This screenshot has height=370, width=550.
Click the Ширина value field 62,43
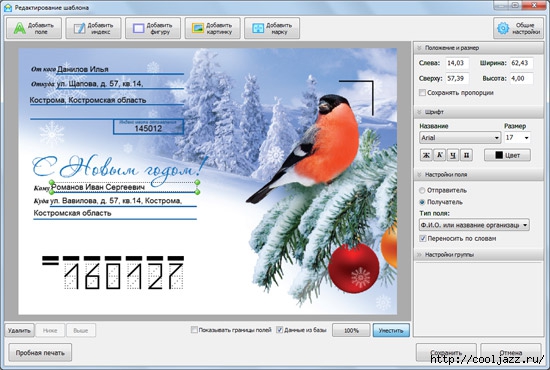[522, 63]
